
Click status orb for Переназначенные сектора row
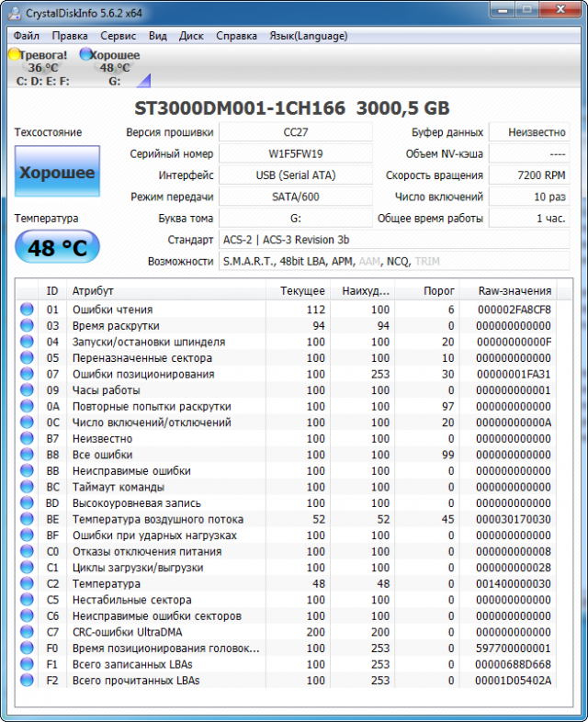click(x=27, y=357)
